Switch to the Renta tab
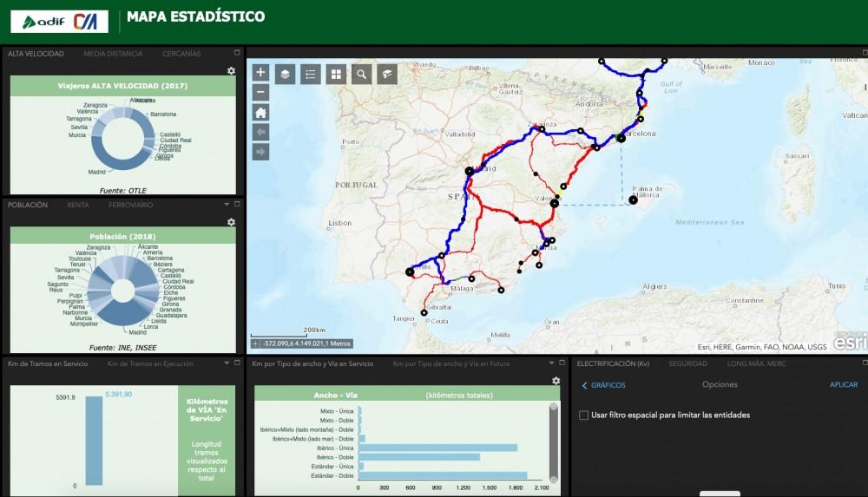 (x=78, y=205)
